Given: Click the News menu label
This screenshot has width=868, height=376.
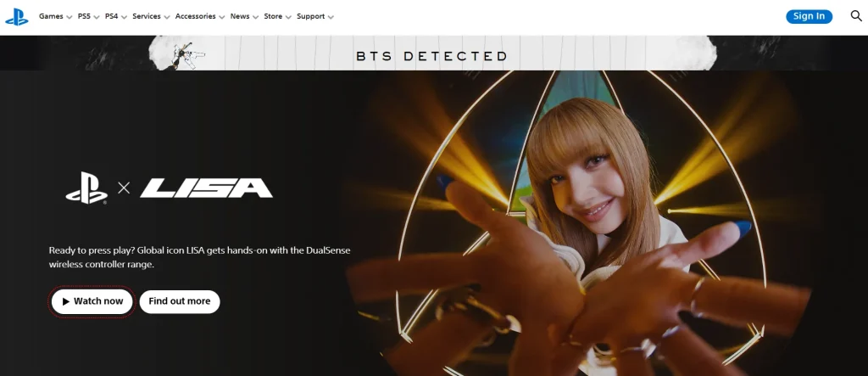Looking at the screenshot, I should coord(240,16).
